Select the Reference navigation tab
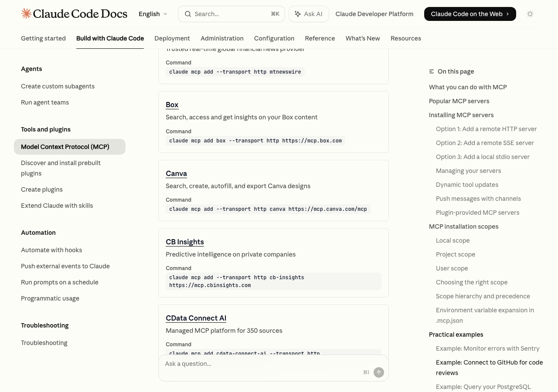 point(320,38)
